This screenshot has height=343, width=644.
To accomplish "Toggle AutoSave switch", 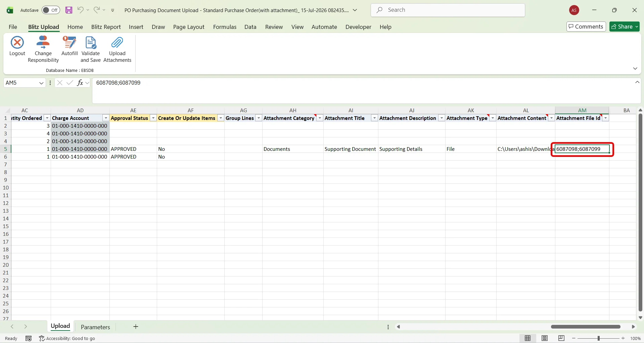I will (51, 10).
